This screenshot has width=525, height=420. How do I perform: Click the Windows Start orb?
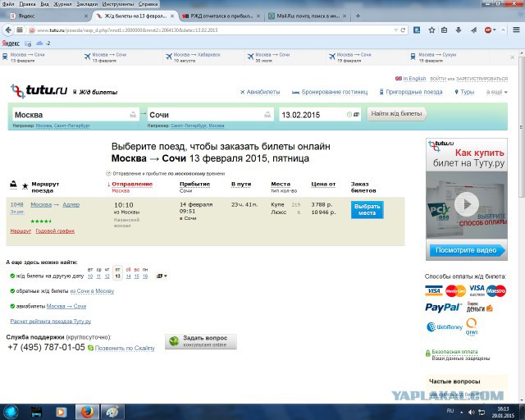(x=11, y=412)
